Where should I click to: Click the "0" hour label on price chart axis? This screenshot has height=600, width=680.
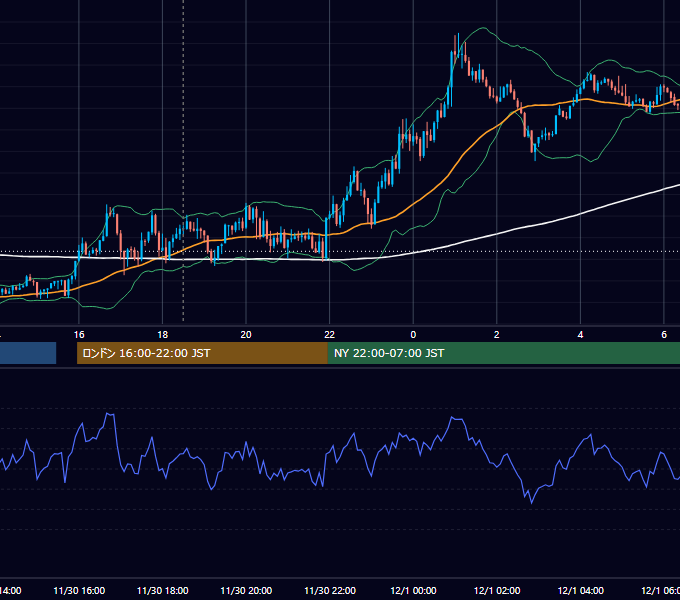coord(413,334)
